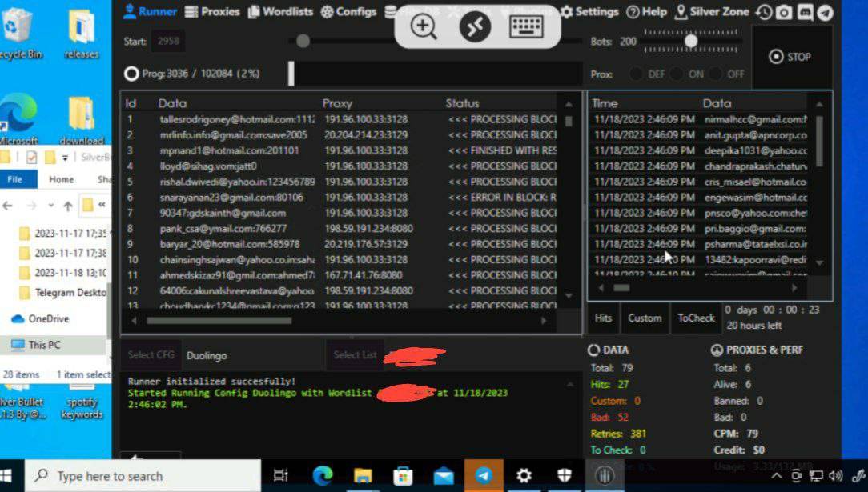Image resolution: width=868 pixels, height=492 pixels.
Task: Select OneDrive in Explorer navigation pane
Action: click(41, 319)
